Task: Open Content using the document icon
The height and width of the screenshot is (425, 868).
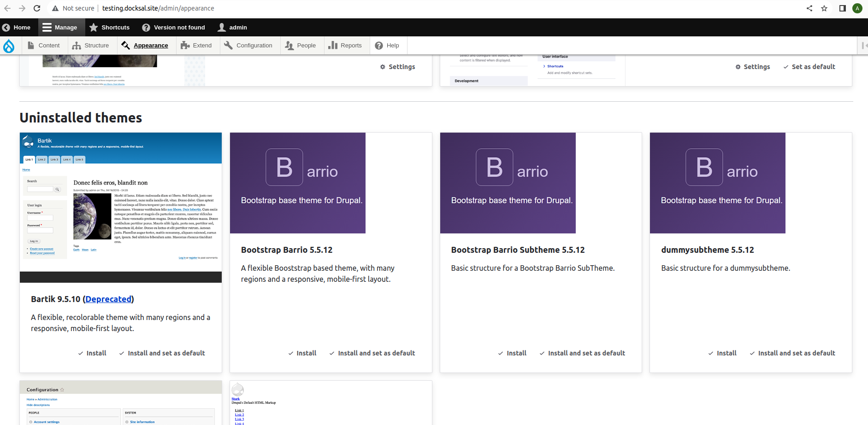Action: (32, 45)
